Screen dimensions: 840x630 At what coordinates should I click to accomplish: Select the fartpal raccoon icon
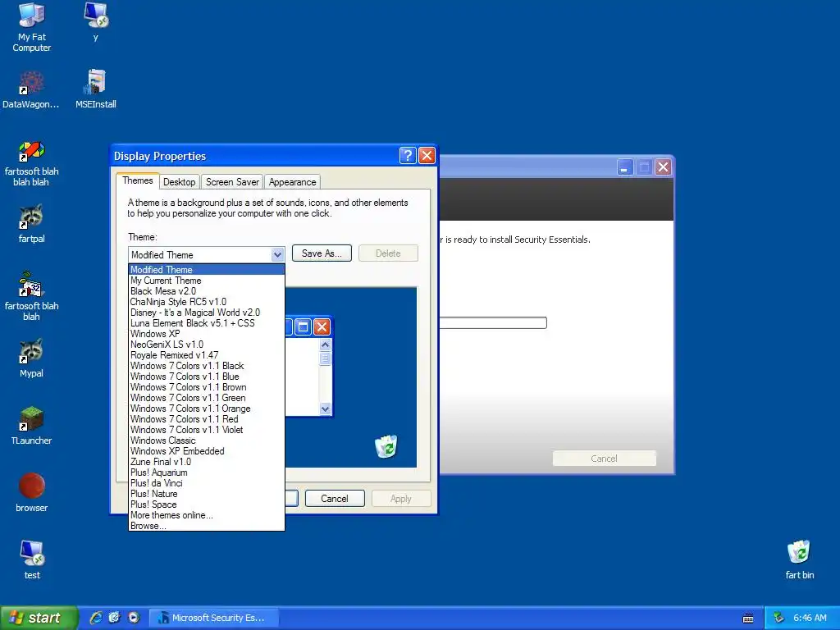(32, 224)
